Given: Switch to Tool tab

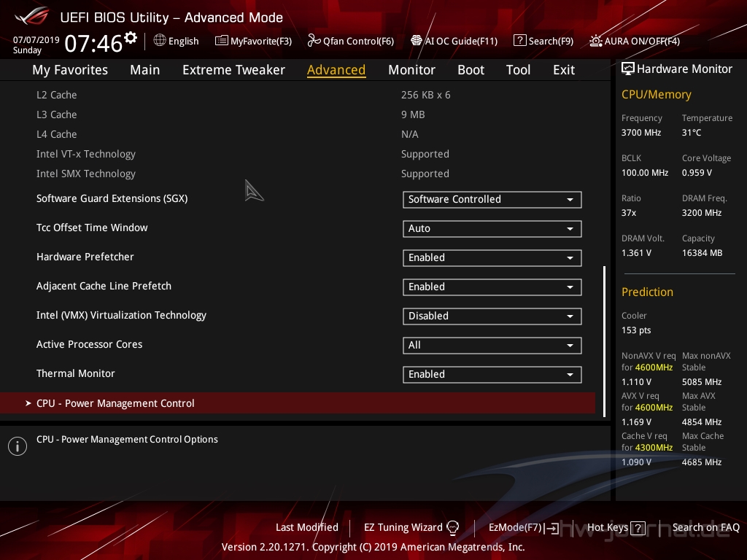Looking at the screenshot, I should 518,70.
